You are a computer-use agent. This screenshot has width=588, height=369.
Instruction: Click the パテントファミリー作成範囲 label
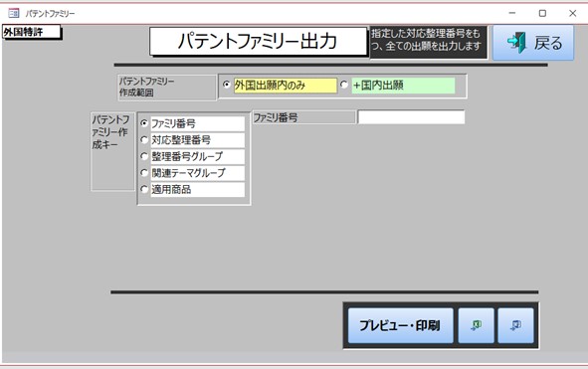point(167,87)
